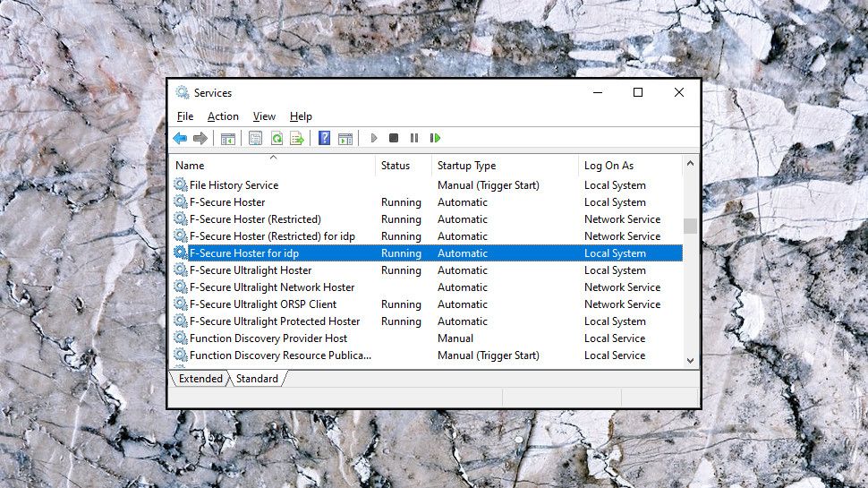Viewport: 868px width, 488px height.
Task: Click the Export List toolbar icon
Action: 297,138
